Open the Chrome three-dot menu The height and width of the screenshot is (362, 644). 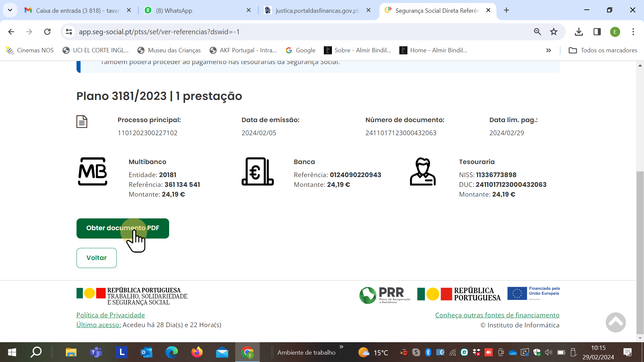(x=633, y=32)
